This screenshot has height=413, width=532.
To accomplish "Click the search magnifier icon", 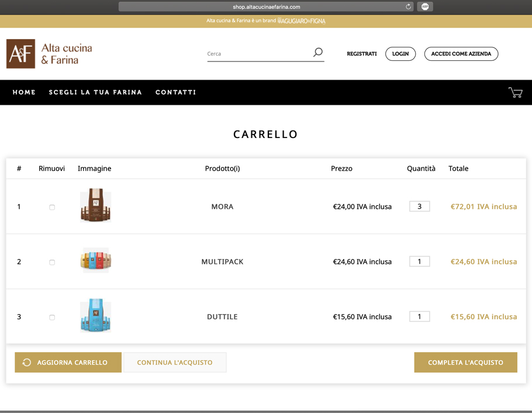I will 318,52.
